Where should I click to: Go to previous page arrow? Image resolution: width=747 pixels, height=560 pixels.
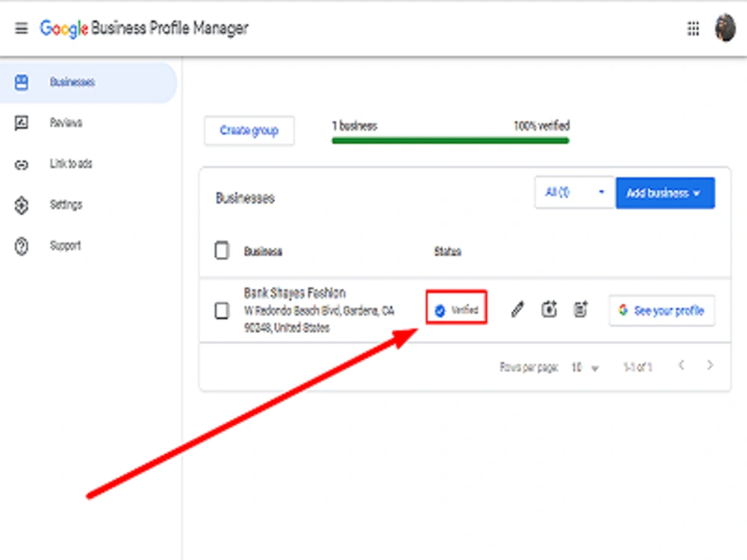[681, 365]
